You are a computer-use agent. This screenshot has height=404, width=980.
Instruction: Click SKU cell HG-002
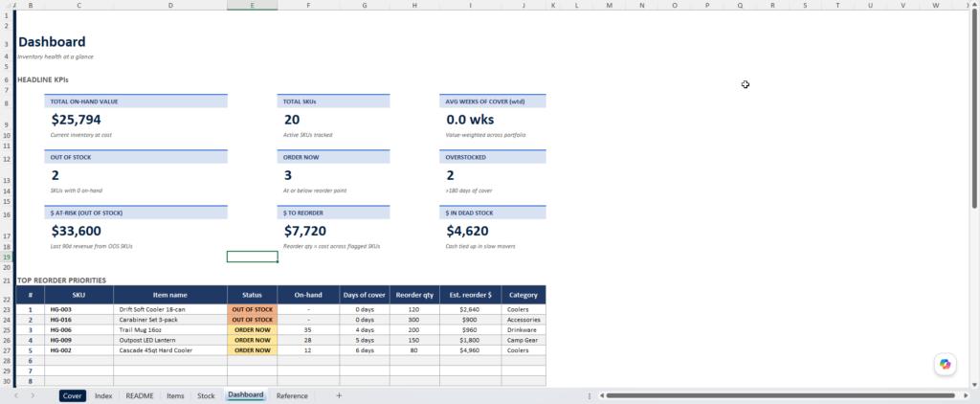coord(78,350)
